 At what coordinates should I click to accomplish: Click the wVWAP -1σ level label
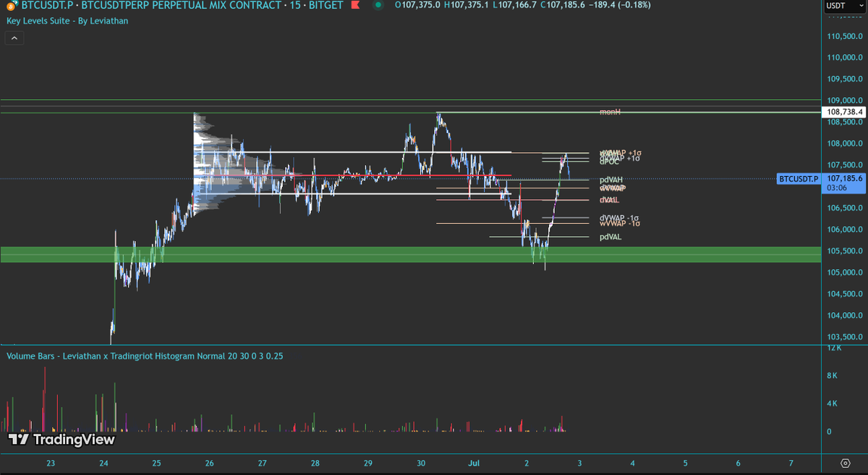[x=619, y=224]
